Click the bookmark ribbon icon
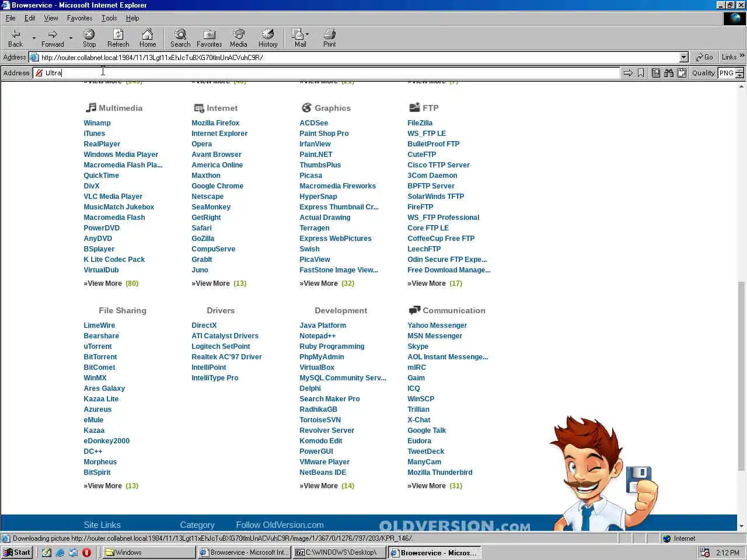Viewport: 747px width, 560px height. [641, 73]
